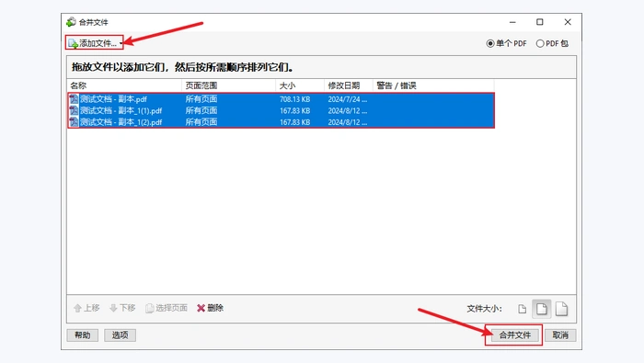This screenshot has width=644, height=363.
Task: Select the 单个 PDF radio option
Action: click(x=506, y=43)
